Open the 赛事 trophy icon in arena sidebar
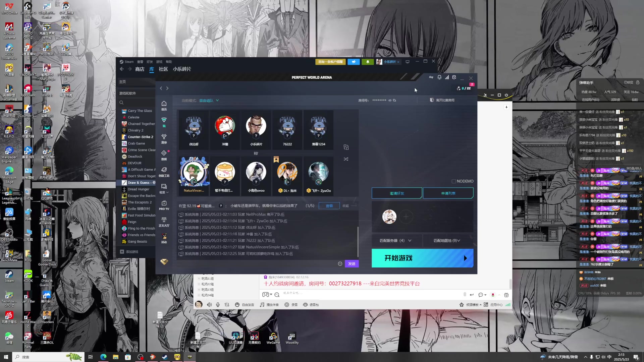Image resolution: width=644 pixels, height=362 pixels. pos(164,138)
